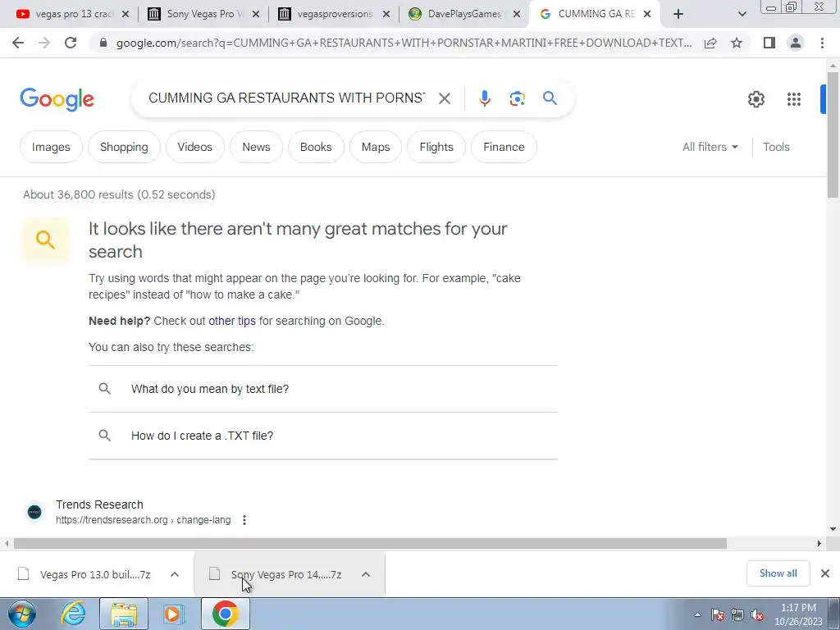Screen dimensions: 840x630
Task: Open Windows Media Player from taskbar
Action: tap(174, 614)
